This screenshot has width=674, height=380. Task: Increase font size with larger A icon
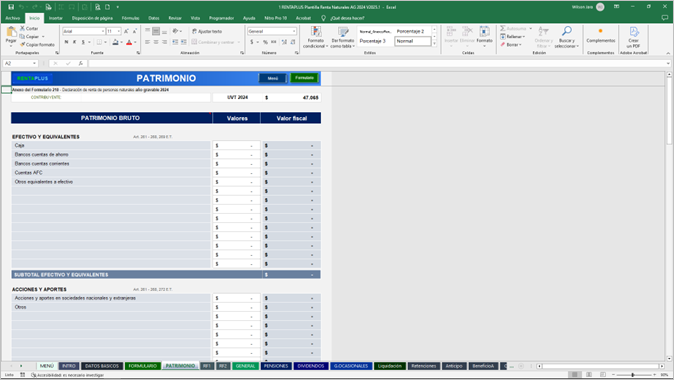point(126,31)
